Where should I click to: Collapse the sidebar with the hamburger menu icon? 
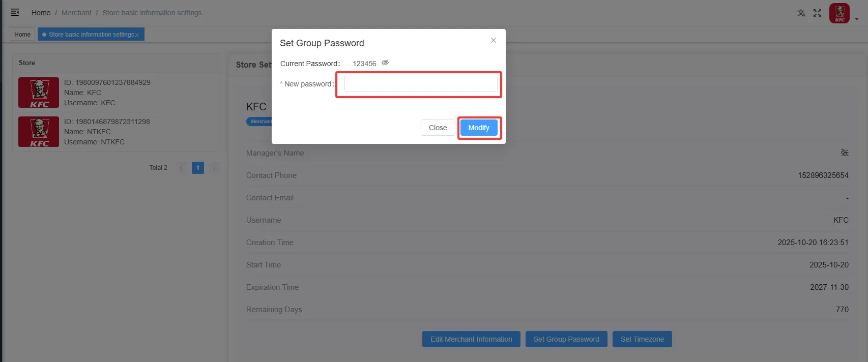pyautogui.click(x=15, y=12)
